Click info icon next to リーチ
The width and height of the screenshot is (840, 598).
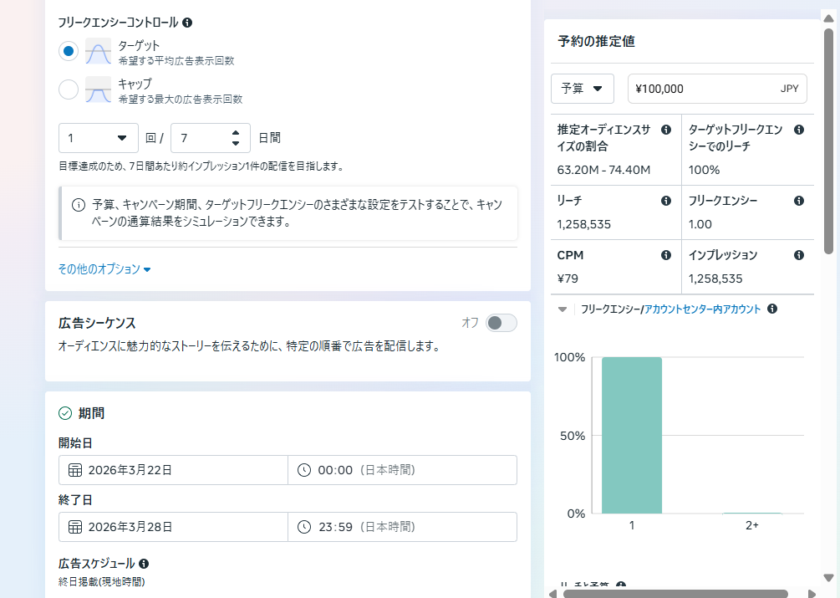pyautogui.click(x=666, y=201)
